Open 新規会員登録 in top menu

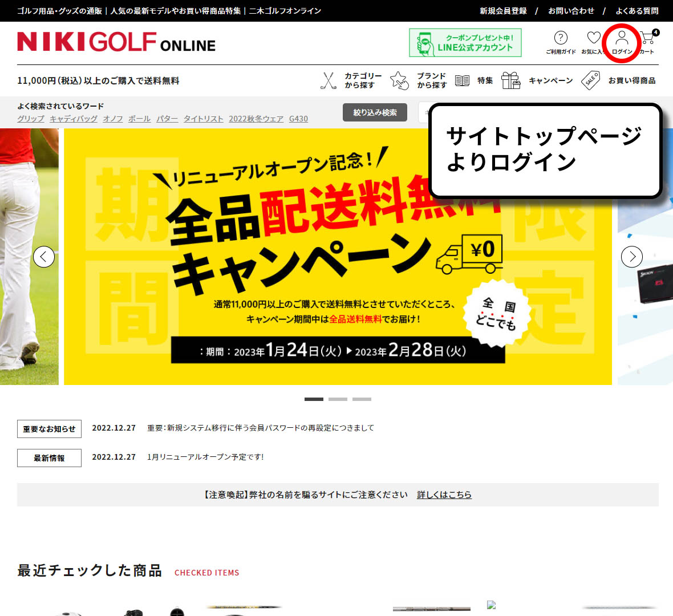502,10
